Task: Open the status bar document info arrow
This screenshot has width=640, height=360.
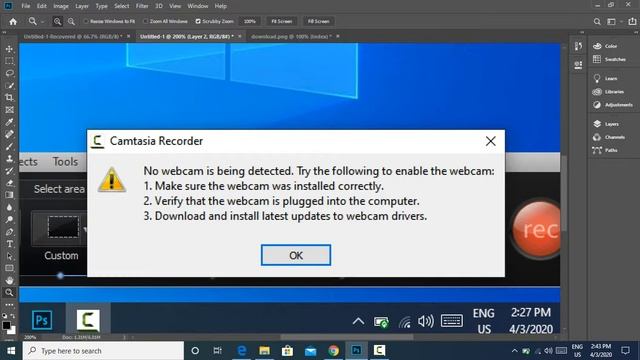Action: 124,337
